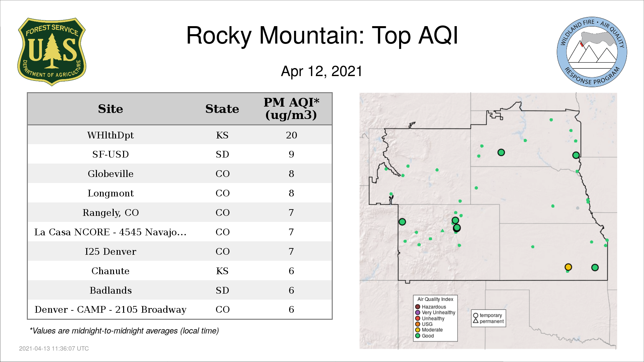Screen dimensions: 644x362
Task: Click the 'PM AQI* (ug/m3)' column header
Action: (291, 109)
